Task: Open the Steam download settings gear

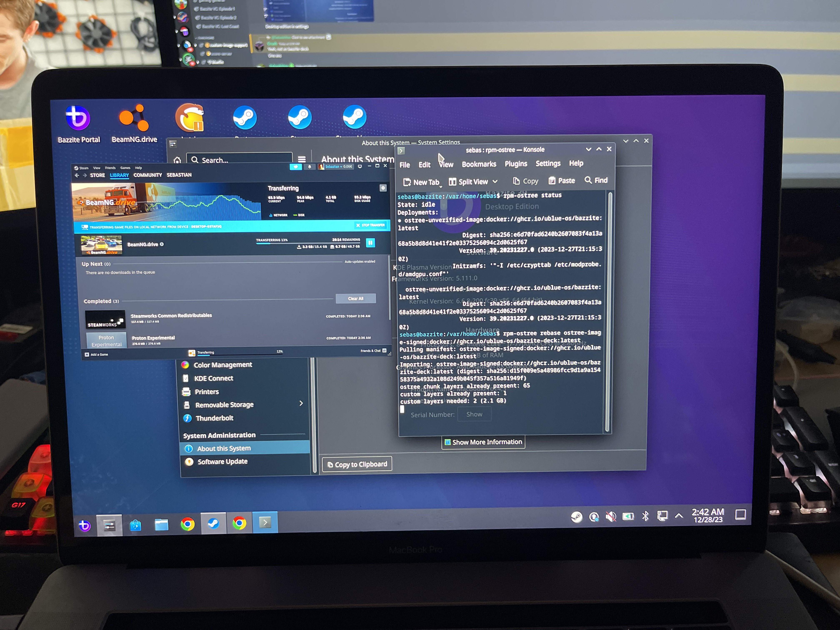Action: (383, 188)
